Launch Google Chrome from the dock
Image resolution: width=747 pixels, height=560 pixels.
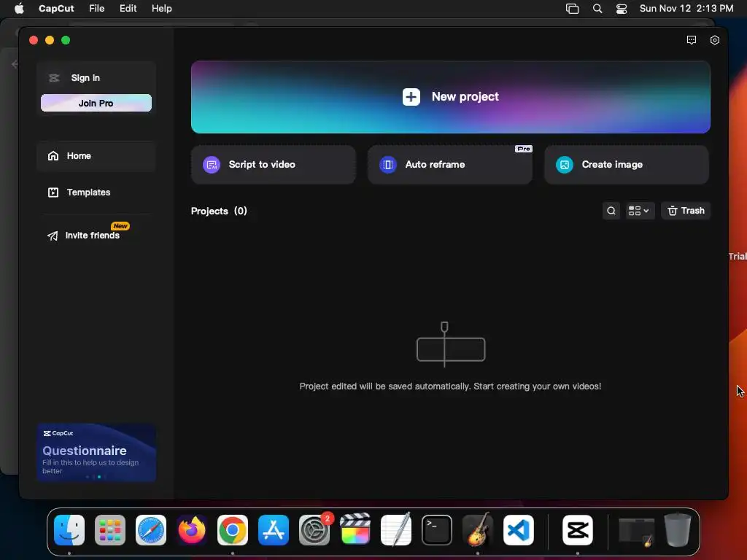coord(233,530)
